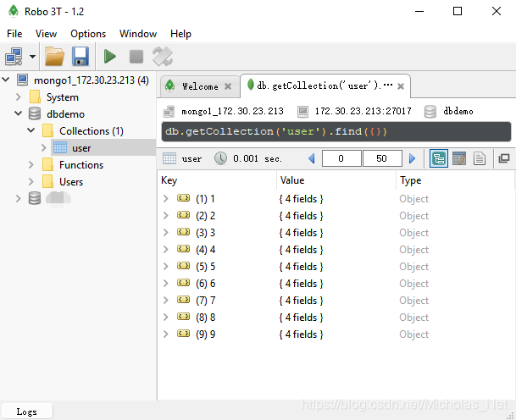Expand the Users folder

pyautogui.click(x=31, y=181)
